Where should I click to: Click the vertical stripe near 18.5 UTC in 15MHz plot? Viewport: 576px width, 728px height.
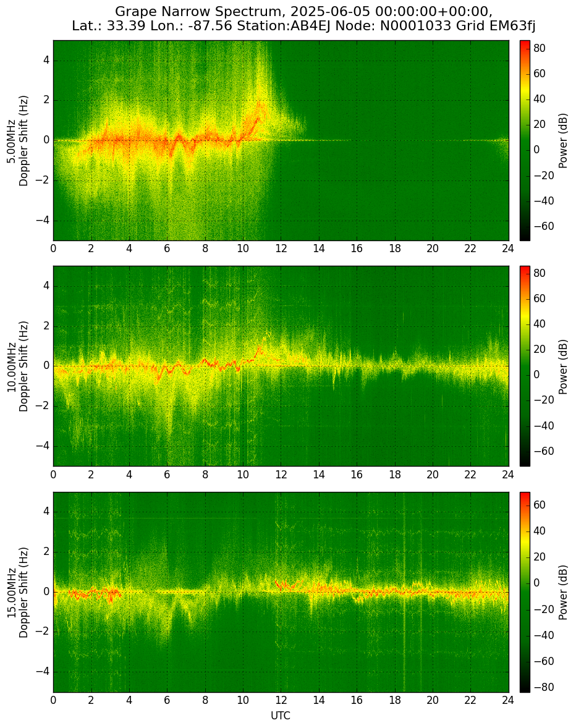pos(404,592)
